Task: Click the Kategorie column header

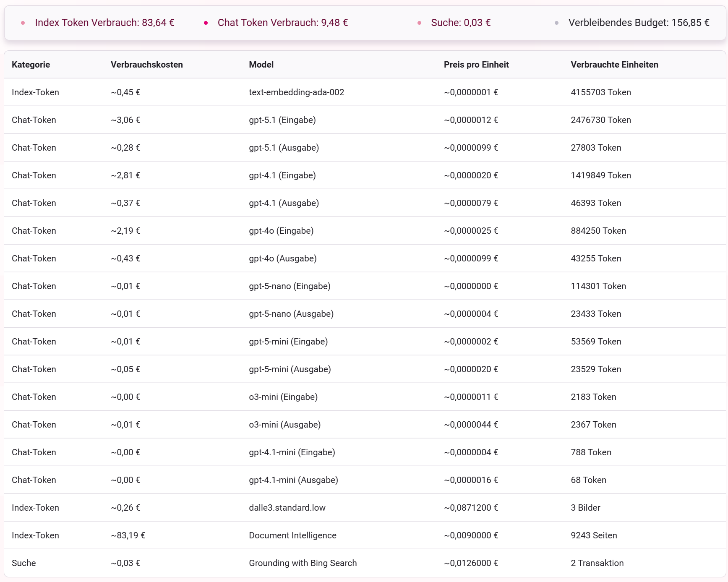Action: click(31, 65)
